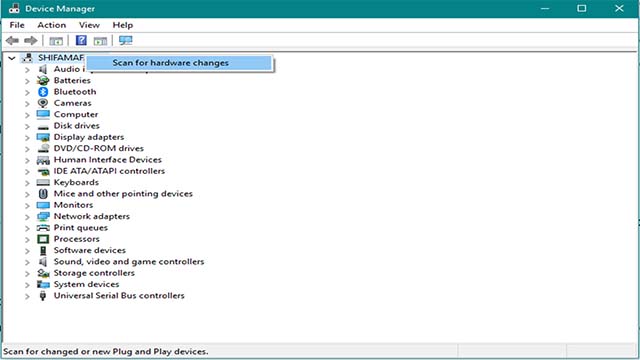Click the DVD/CD-ROM drives category icon
Viewport: 640px width, 360px height.
[43, 149]
